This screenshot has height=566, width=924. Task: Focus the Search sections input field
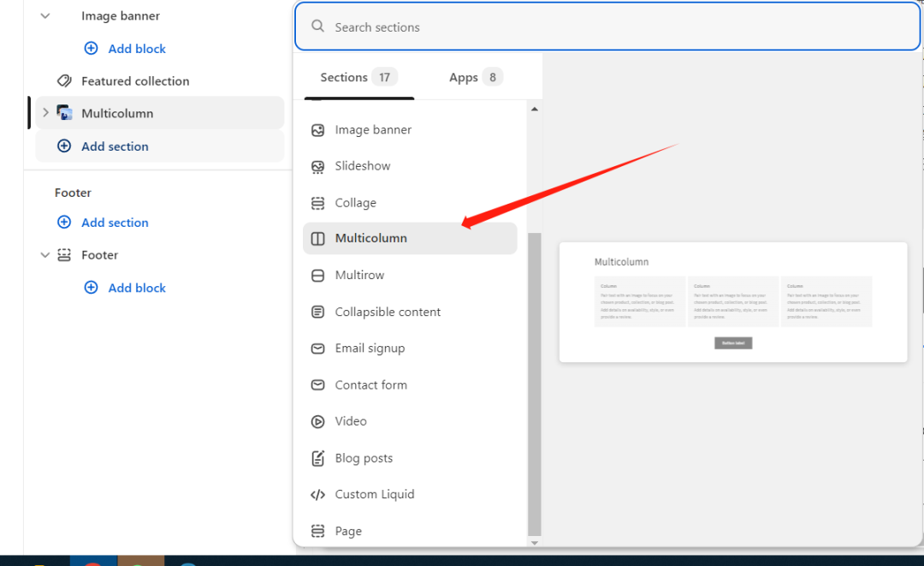click(x=607, y=27)
